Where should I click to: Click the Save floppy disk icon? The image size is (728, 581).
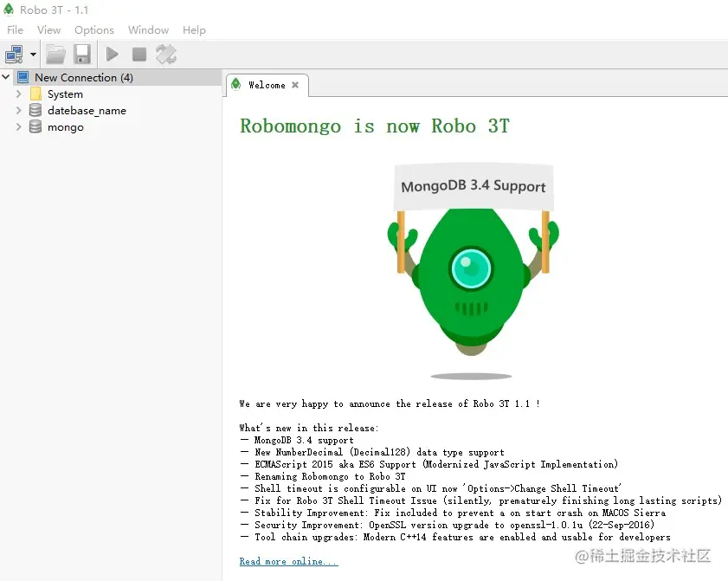(82, 55)
